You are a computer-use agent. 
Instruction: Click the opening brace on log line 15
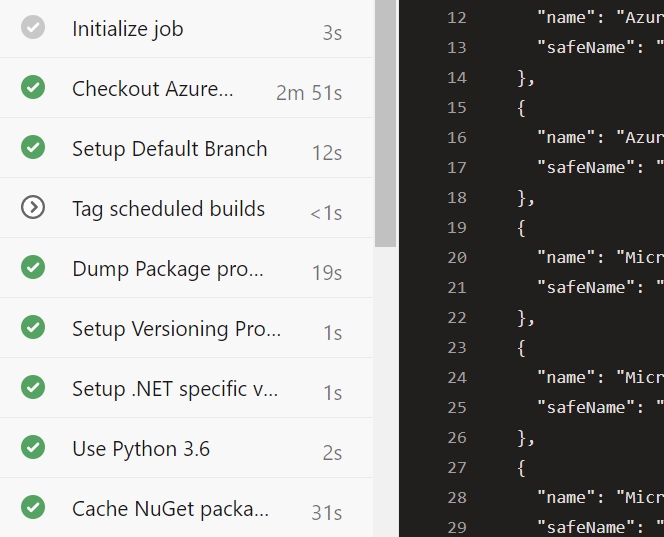pyautogui.click(x=521, y=107)
